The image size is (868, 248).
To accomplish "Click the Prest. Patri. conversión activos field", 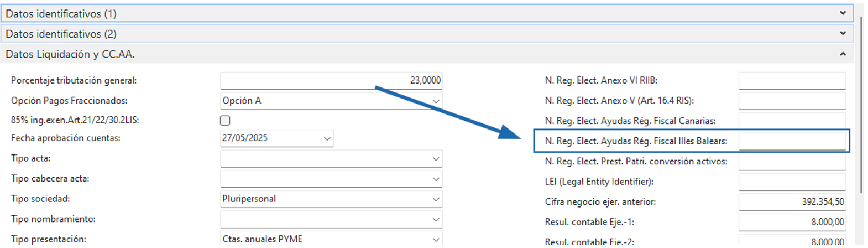I will (792, 162).
